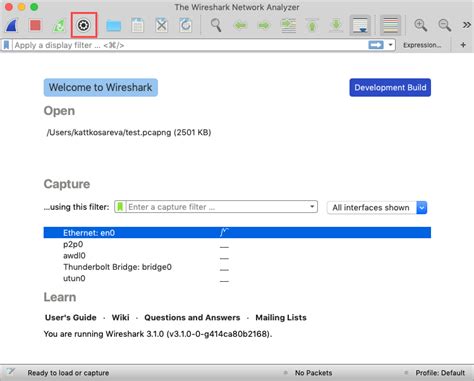
Task: Restart current capture with green fin icon
Action: click(59, 25)
